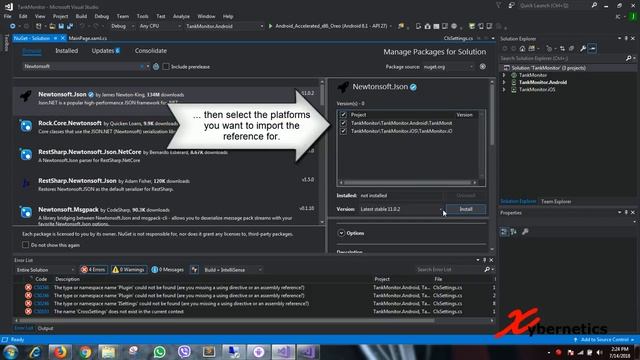Expand the TankMonitor project node
The image size is (640, 360).
point(504,75)
